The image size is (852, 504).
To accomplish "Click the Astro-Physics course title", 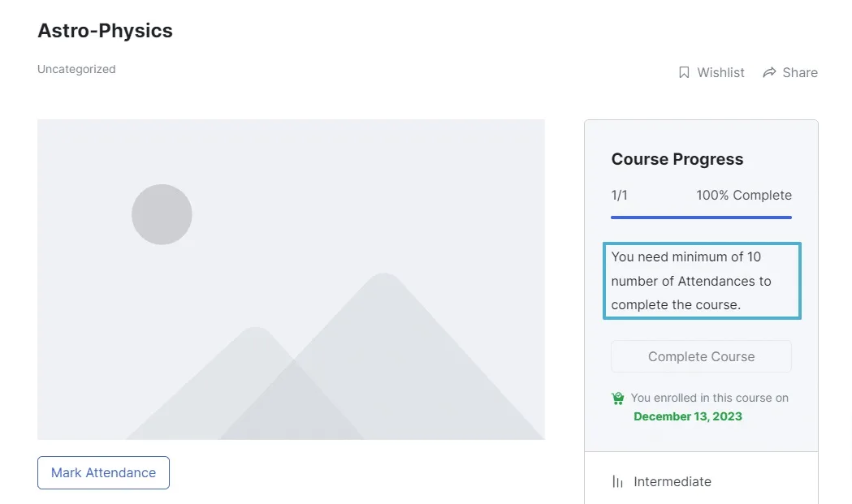I will point(105,31).
